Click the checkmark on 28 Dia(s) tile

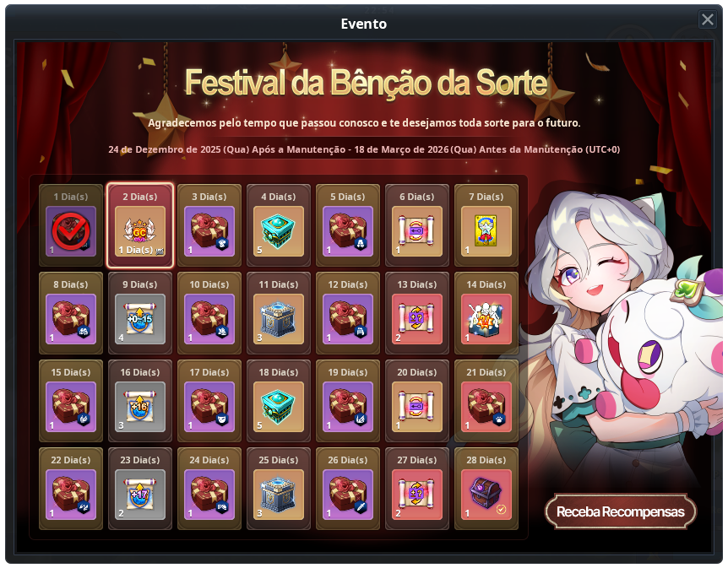(x=501, y=510)
